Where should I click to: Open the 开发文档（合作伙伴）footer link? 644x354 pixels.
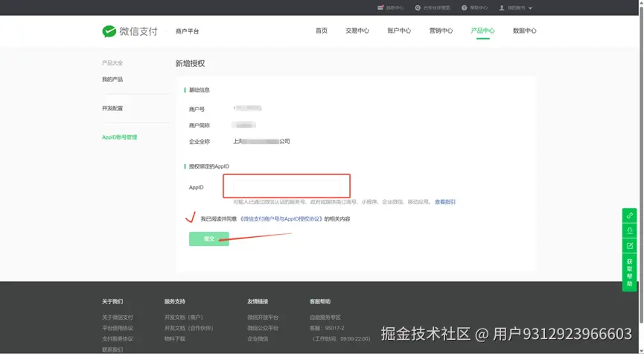click(189, 328)
